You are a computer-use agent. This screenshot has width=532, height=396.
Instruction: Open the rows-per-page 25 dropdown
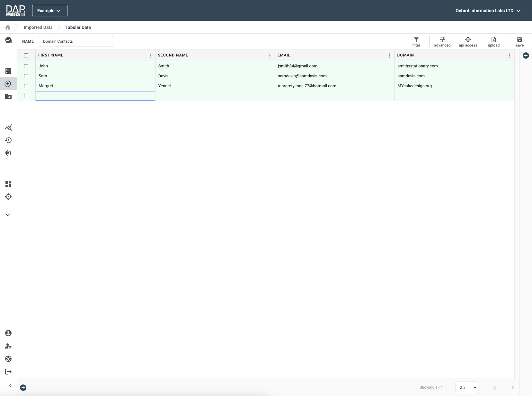coord(466,387)
